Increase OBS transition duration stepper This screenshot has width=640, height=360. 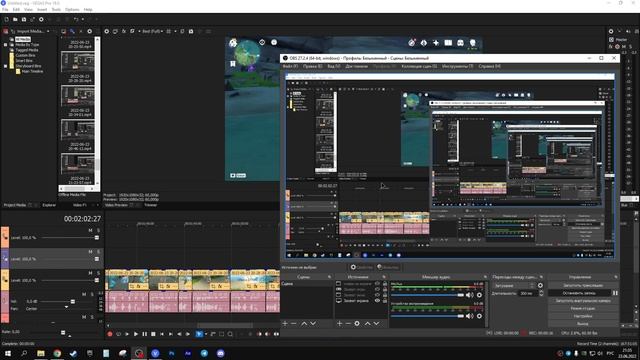click(541, 291)
